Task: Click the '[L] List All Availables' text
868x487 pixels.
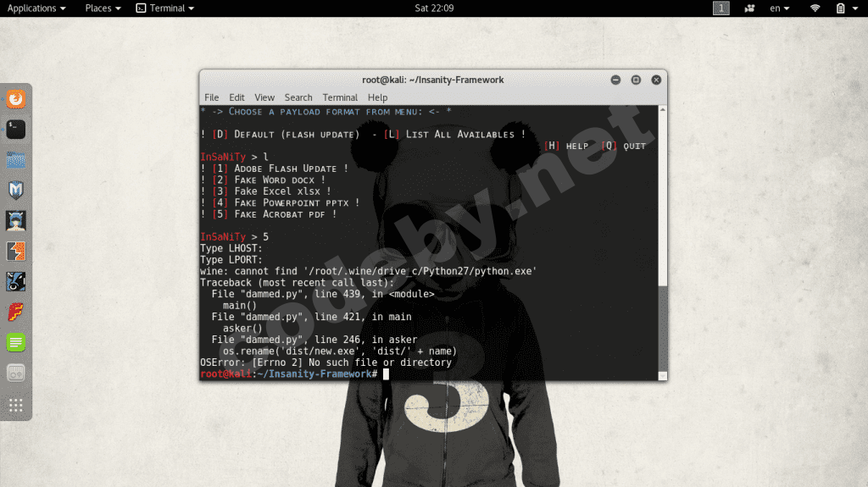Action: [x=449, y=135]
